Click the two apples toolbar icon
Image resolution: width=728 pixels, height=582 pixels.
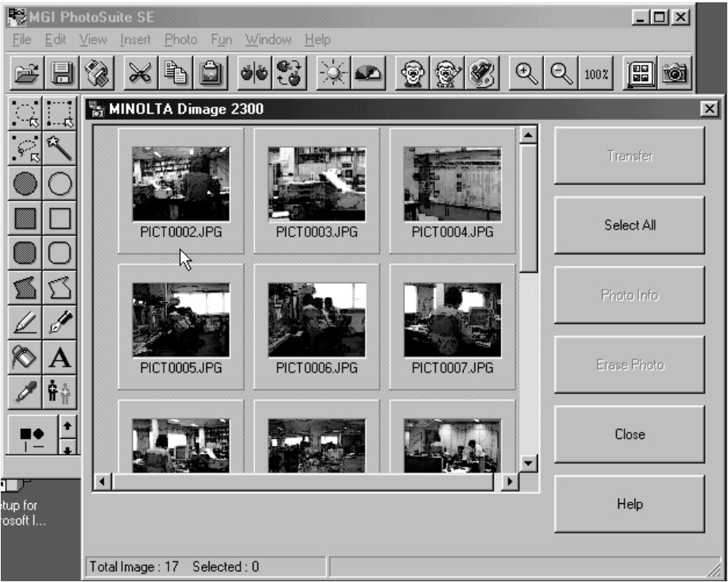254,73
